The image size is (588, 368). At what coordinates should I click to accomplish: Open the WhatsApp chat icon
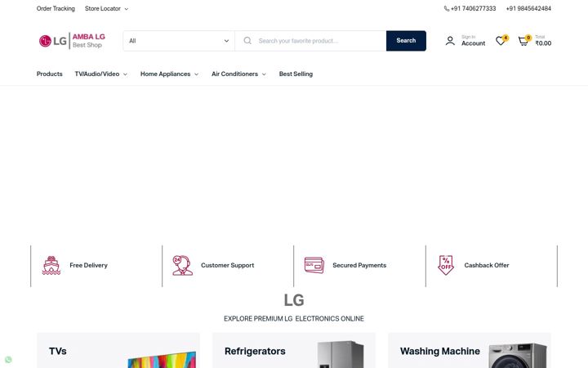click(x=8, y=359)
